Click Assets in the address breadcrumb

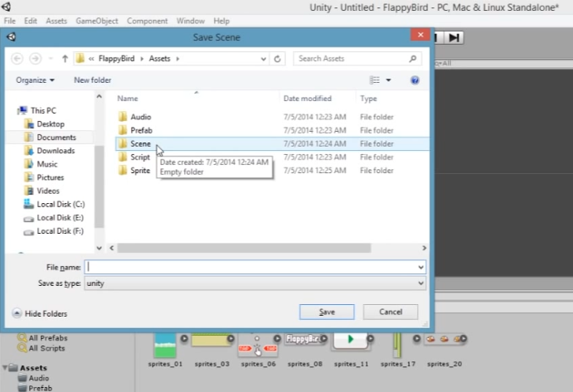click(x=159, y=59)
